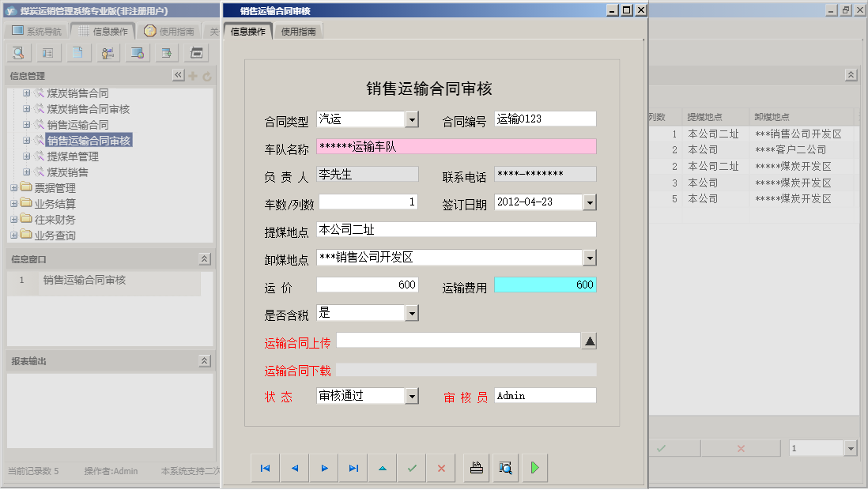Open print preview with the magnifier icon
This screenshot has width=868, height=490.
coord(506,468)
